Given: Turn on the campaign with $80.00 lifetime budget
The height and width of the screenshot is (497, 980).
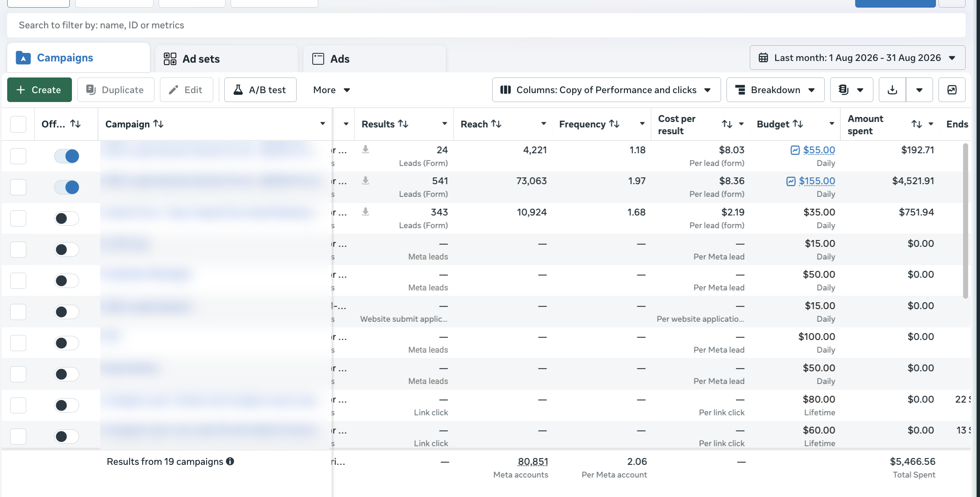Looking at the screenshot, I should 66,405.
